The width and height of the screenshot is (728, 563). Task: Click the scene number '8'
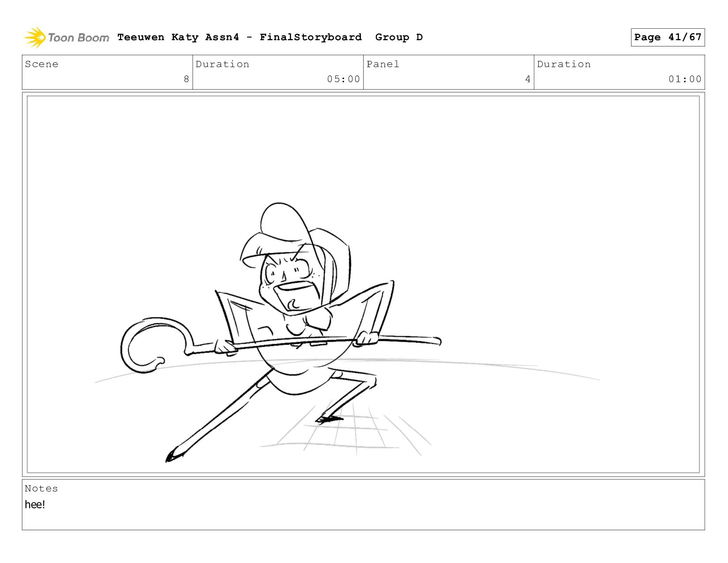(186, 79)
